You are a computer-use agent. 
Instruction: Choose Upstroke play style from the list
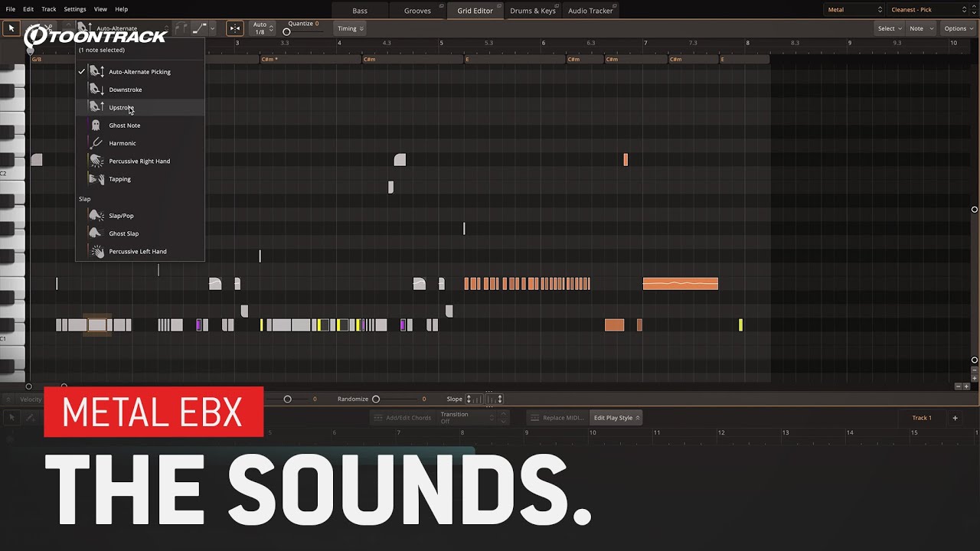coord(140,107)
